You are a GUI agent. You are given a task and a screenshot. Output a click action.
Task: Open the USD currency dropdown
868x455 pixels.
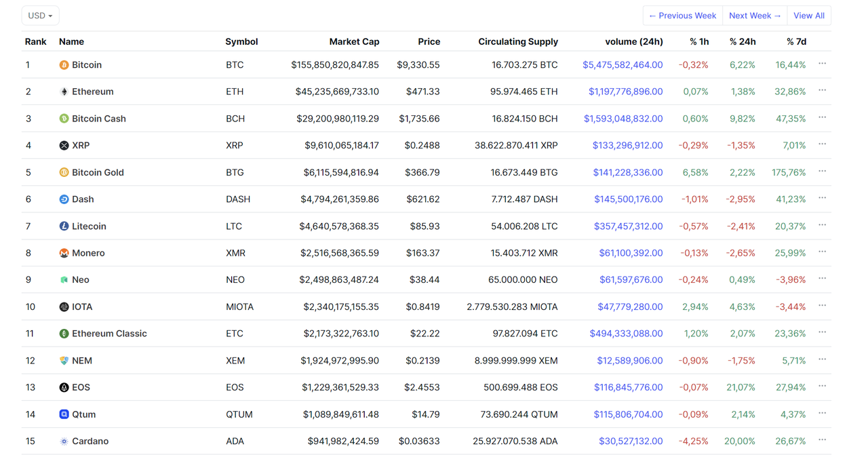40,16
